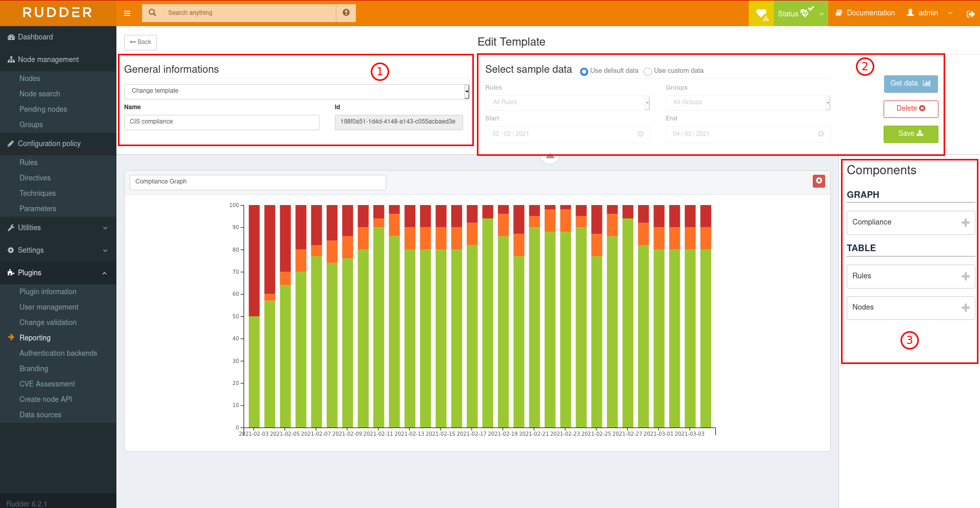Select the Use custom data option
Screen dimensions: 980x508
point(648,72)
